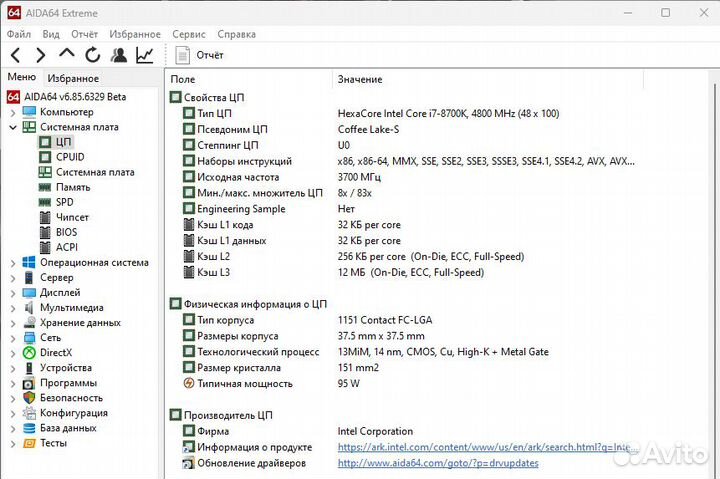Click the Сервер tower icon
Viewport: 720px width, 479px height.
(29, 277)
